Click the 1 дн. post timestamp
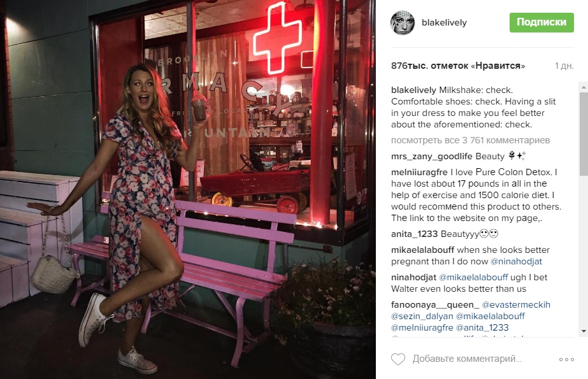588x379 pixels. tap(564, 66)
